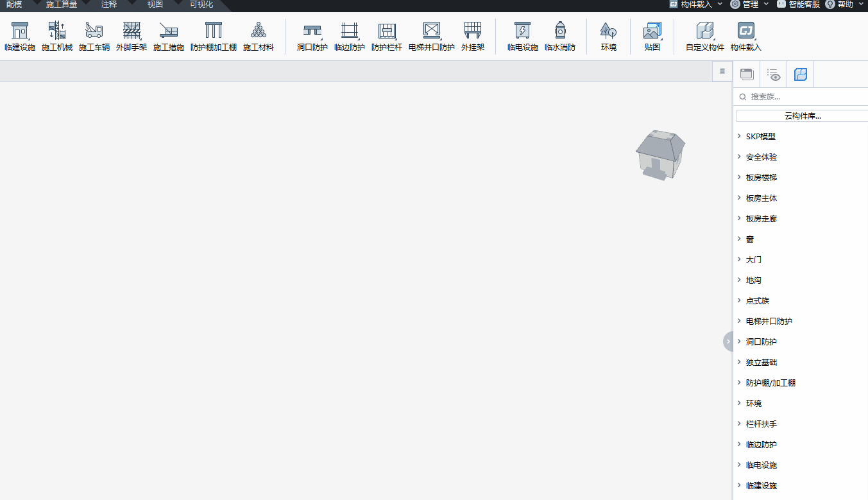The width and height of the screenshot is (868, 500).
Task: Switch to the window panel icon tab
Action: (747, 74)
